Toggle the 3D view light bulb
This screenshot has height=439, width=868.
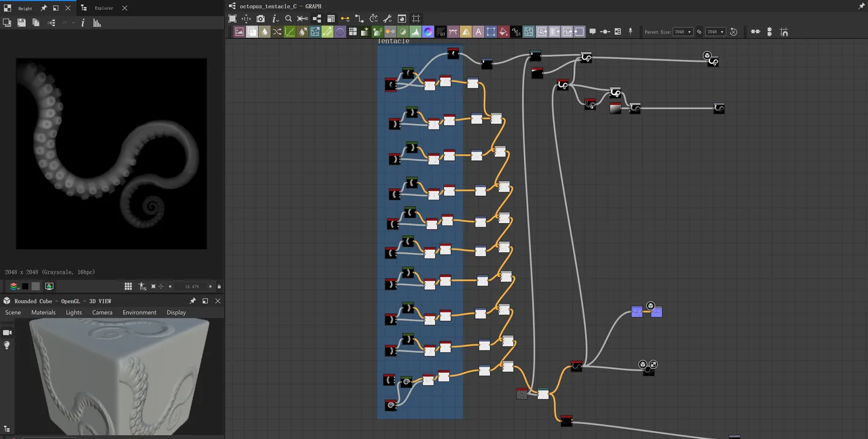pyautogui.click(x=7, y=345)
